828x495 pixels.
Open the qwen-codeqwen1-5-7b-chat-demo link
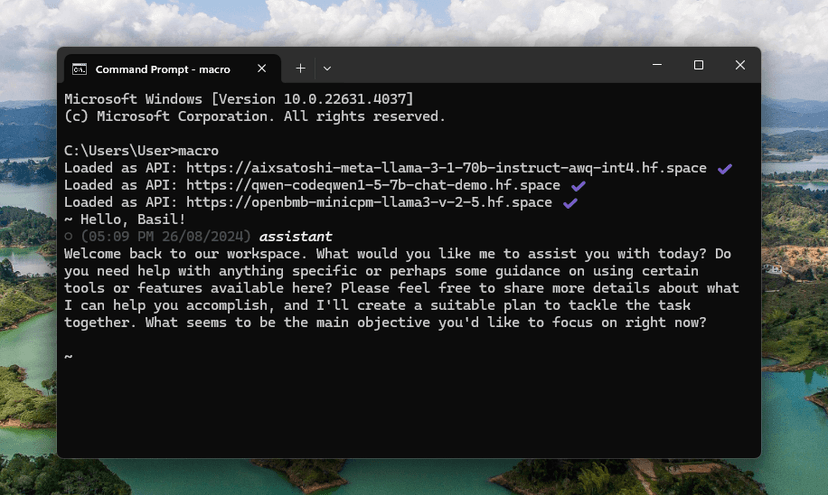pyautogui.click(x=373, y=185)
